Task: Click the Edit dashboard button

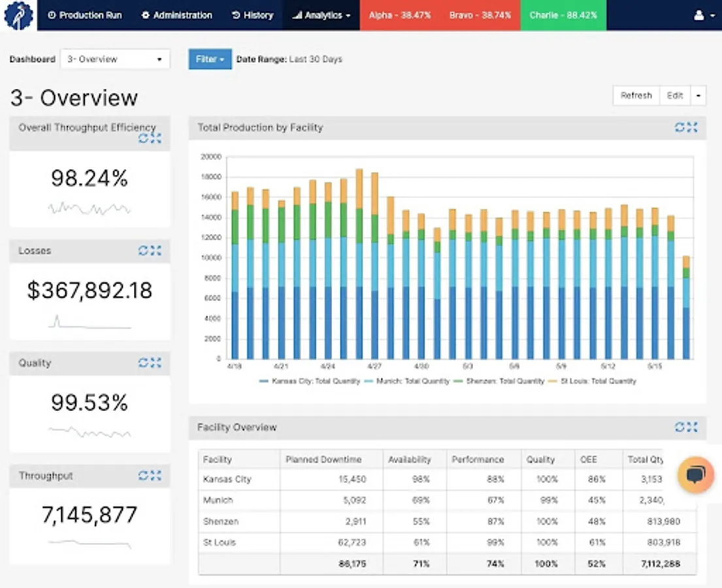Action: coord(674,96)
